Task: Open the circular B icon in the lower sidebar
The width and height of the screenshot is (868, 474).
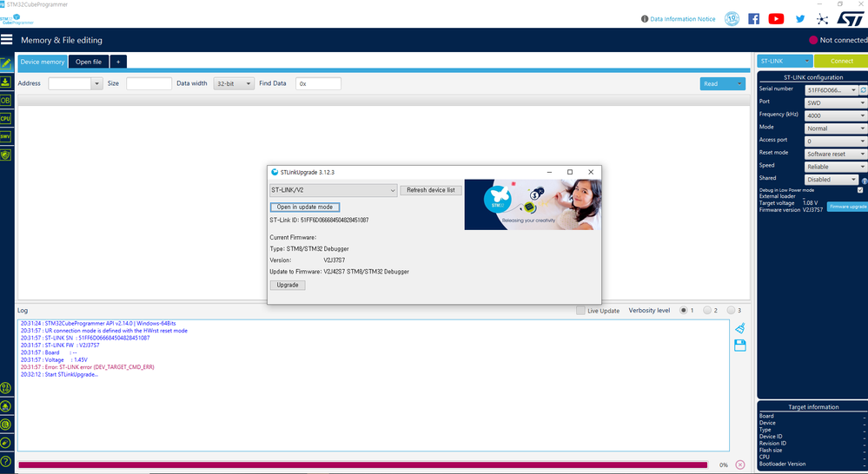Action: 5,425
